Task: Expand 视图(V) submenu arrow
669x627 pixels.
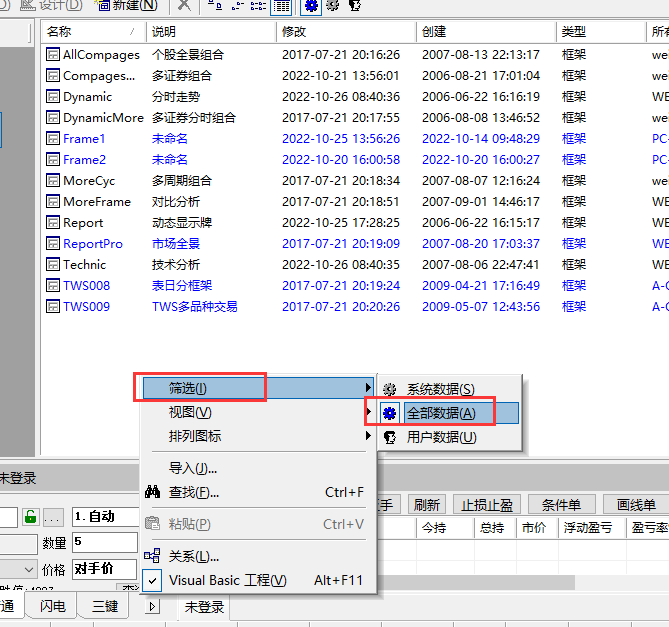Action: point(368,412)
